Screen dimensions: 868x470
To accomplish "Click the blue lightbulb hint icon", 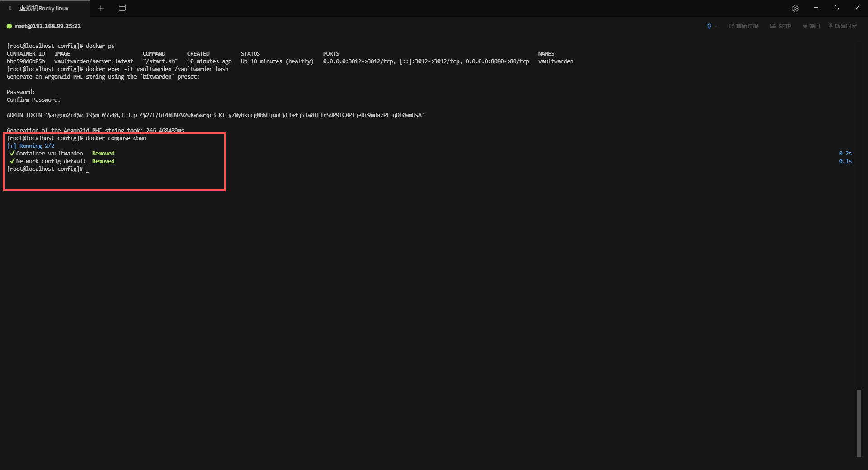I will pos(709,26).
